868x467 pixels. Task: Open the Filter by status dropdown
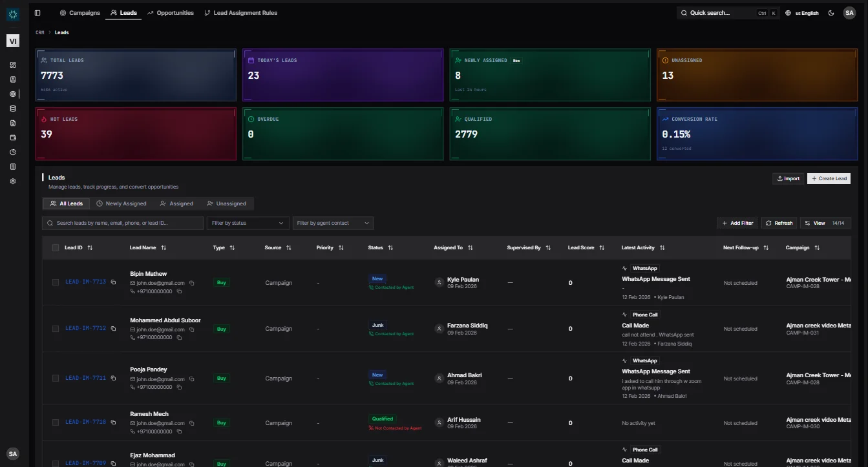tap(248, 223)
